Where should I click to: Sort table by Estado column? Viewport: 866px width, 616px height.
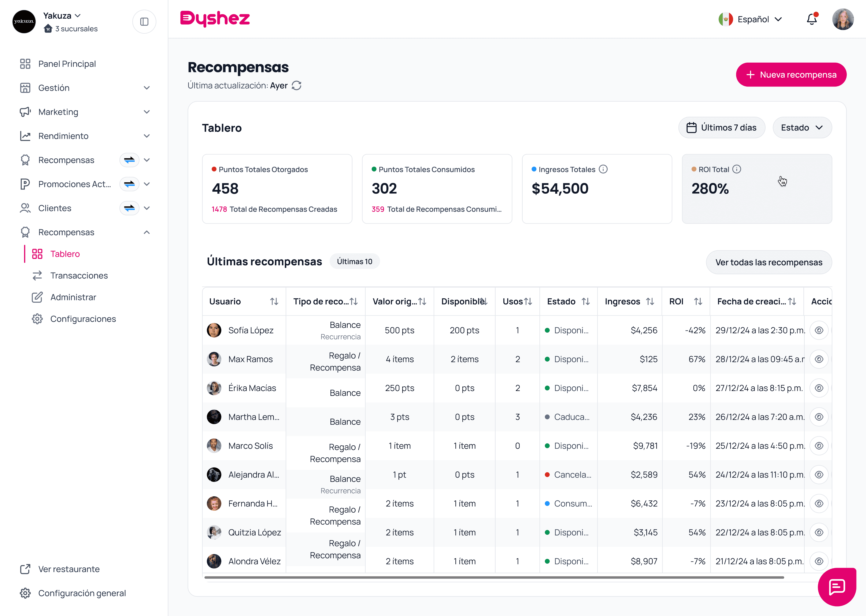pos(586,302)
